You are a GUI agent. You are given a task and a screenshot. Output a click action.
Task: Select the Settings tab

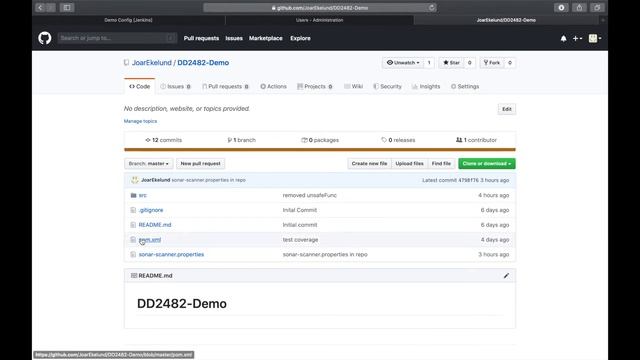[465, 87]
